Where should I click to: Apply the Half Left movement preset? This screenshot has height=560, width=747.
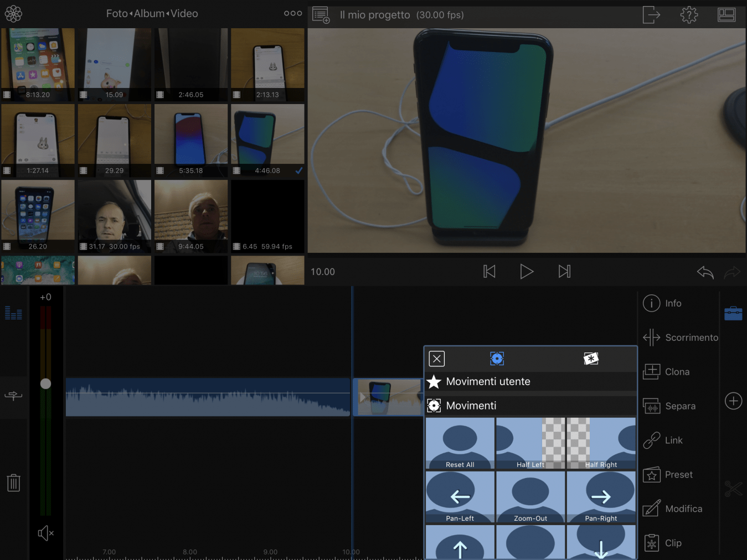point(530,443)
